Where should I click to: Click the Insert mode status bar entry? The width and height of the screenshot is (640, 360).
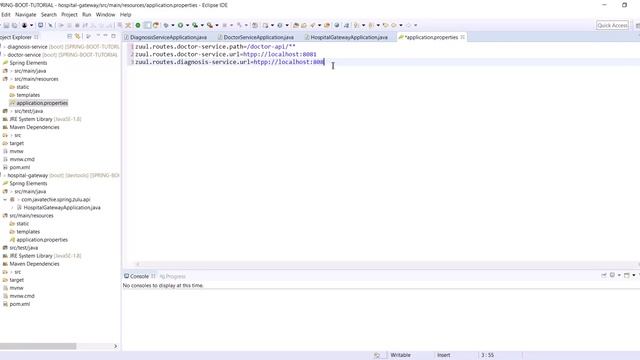444,355
